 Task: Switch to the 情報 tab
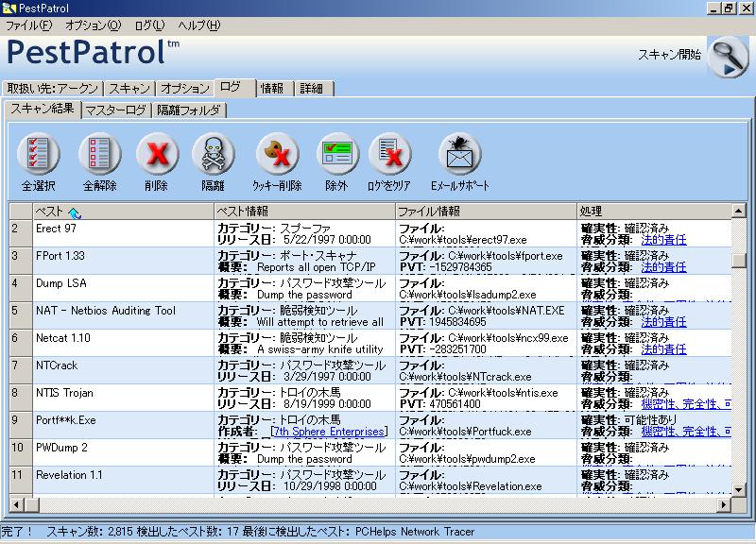point(274,88)
